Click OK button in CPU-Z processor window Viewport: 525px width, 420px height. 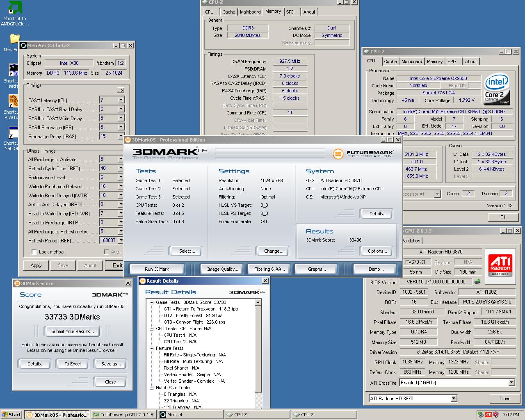pos(503,217)
